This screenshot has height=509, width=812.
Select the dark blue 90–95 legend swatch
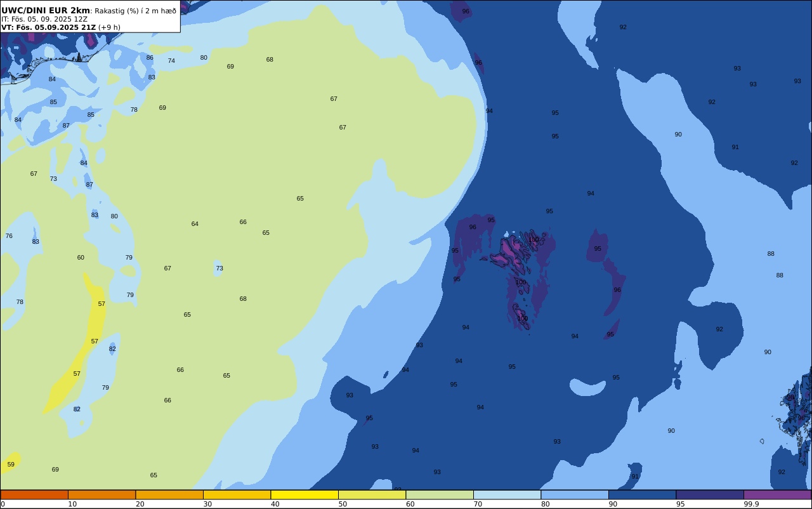pyautogui.click(x=642, y=494)
